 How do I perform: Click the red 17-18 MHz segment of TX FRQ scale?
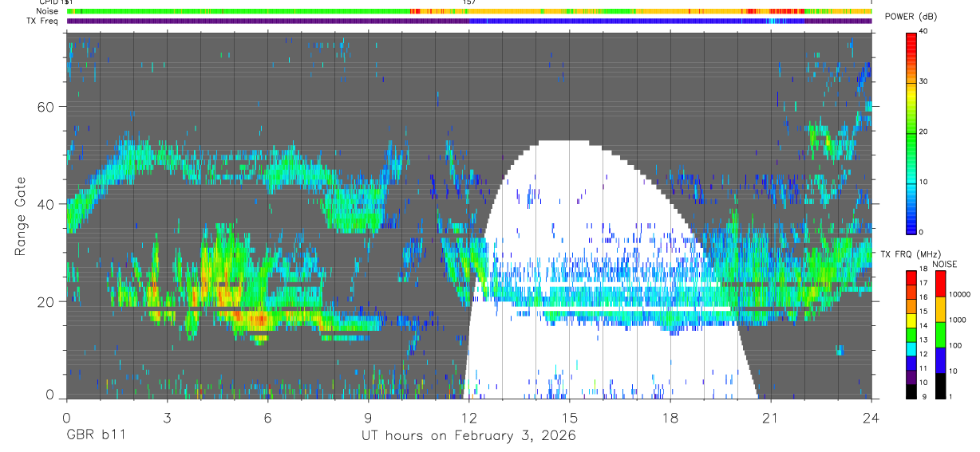911,278
